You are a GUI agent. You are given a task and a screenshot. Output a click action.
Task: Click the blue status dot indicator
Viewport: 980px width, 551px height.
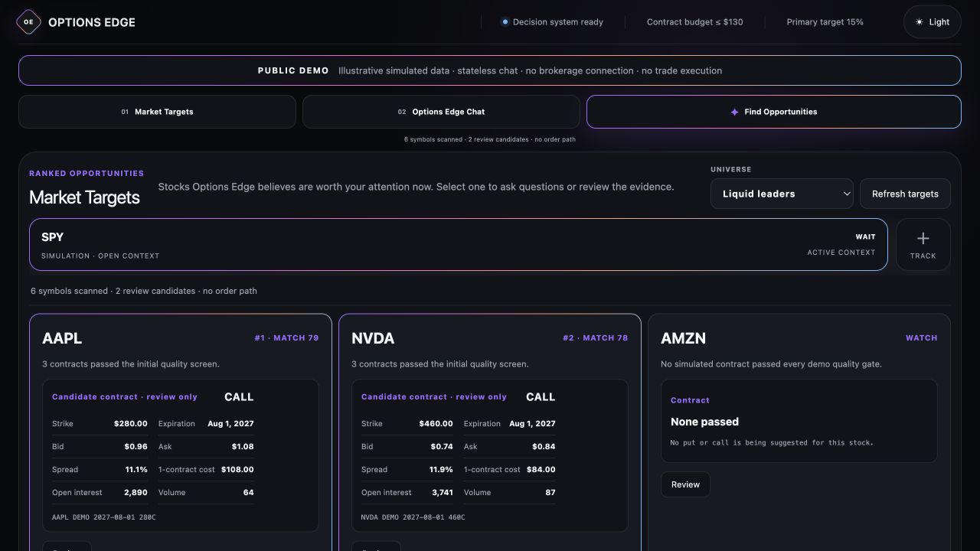pos(505,22)
